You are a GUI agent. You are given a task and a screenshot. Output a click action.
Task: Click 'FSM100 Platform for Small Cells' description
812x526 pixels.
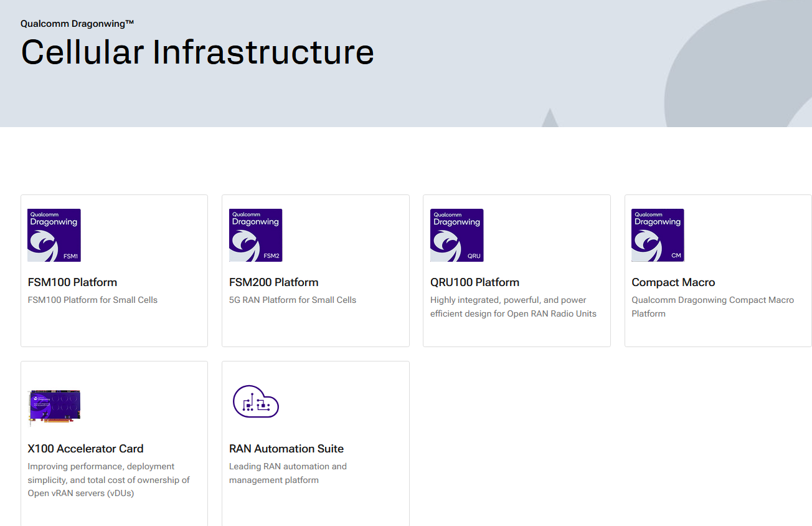(x=93, y=300)
